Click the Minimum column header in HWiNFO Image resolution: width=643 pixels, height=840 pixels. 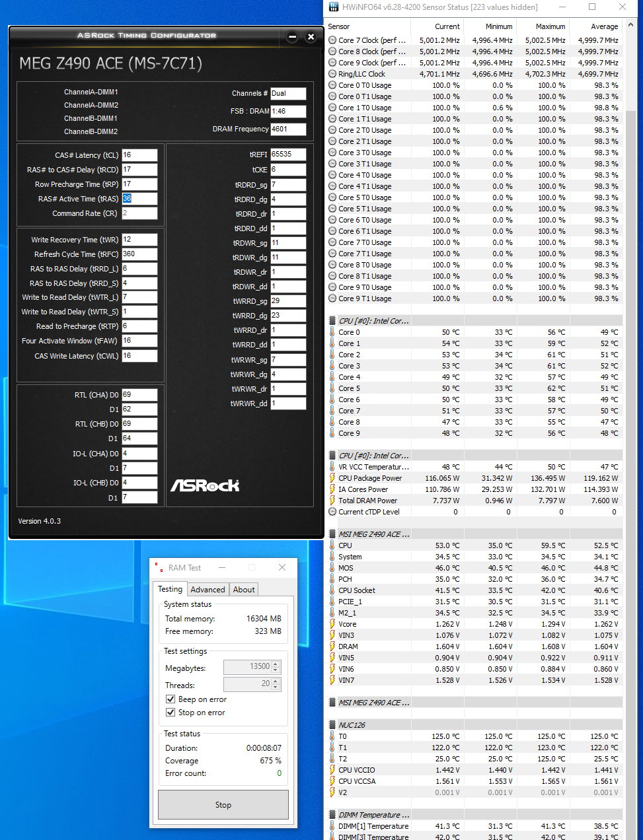click(x=490, y=26)
